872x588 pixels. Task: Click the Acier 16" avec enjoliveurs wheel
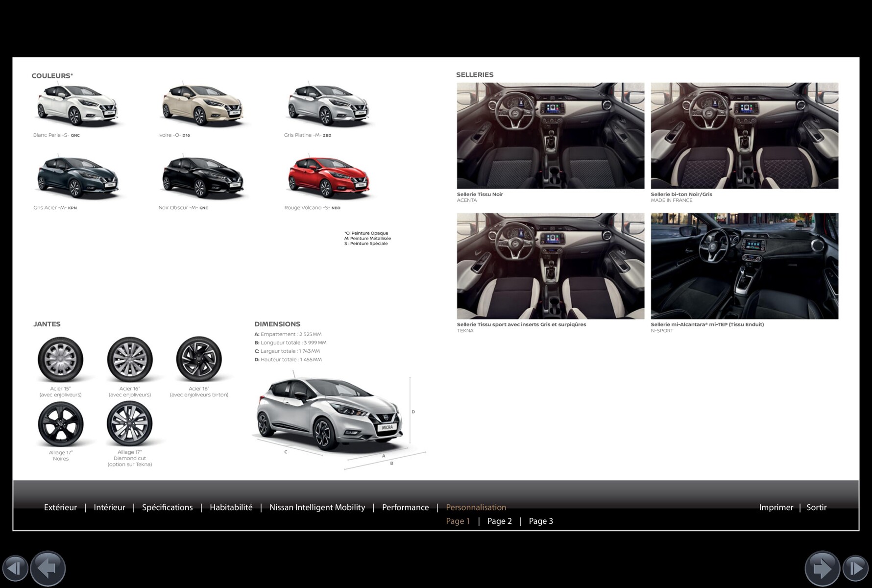click(x=130, y=359)
